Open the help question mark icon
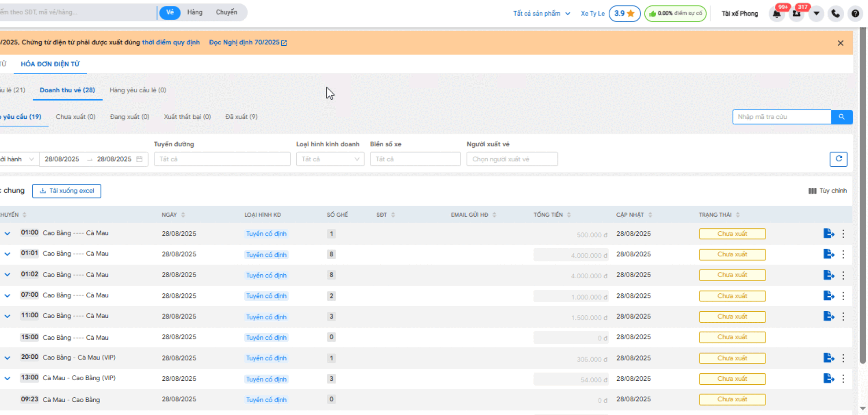This screenshot has height=415, width=868. (855, 14)
